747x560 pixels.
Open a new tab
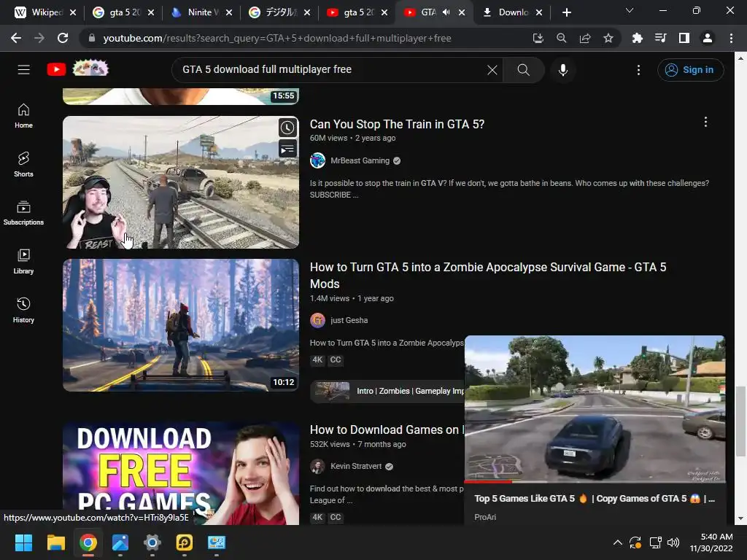(566, 12)
